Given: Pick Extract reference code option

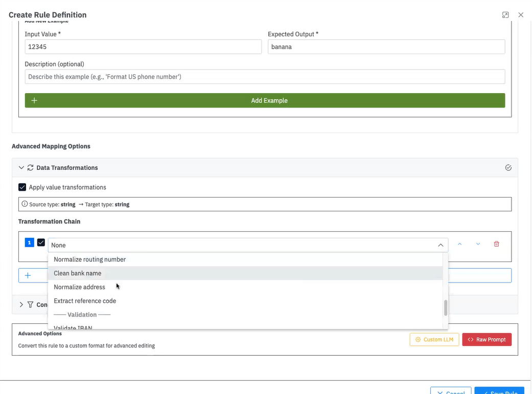Looking at the screenshot, I should click(x=85, y=301).
